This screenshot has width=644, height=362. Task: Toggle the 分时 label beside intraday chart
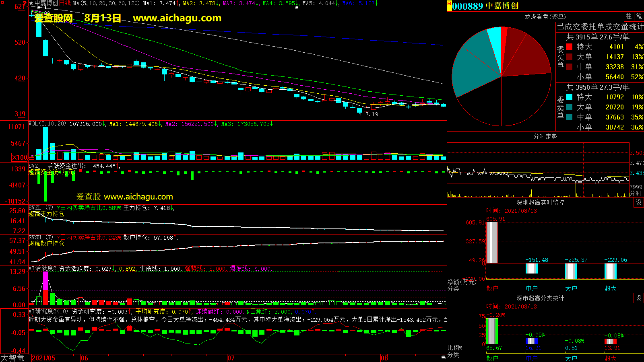click(x=635, y=193)
